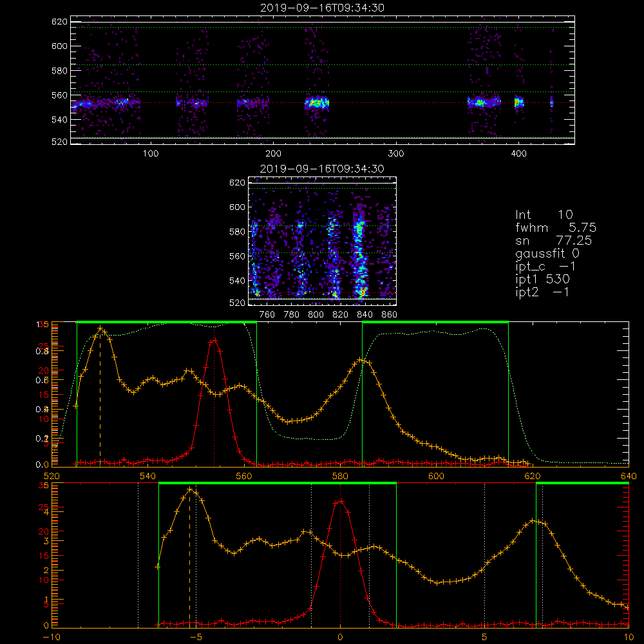
Task: Click x-axis label 860 on middle image
Action: pos(390,315)
